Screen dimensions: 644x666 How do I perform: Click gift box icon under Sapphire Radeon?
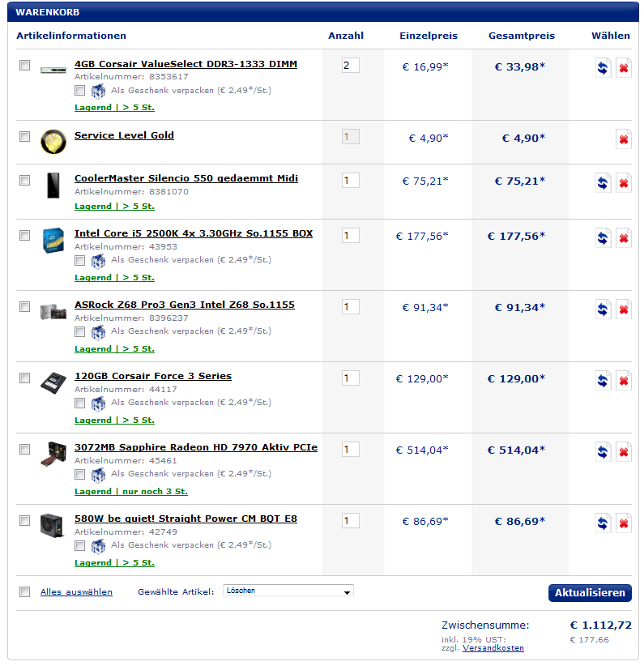(x=98, y=475)
